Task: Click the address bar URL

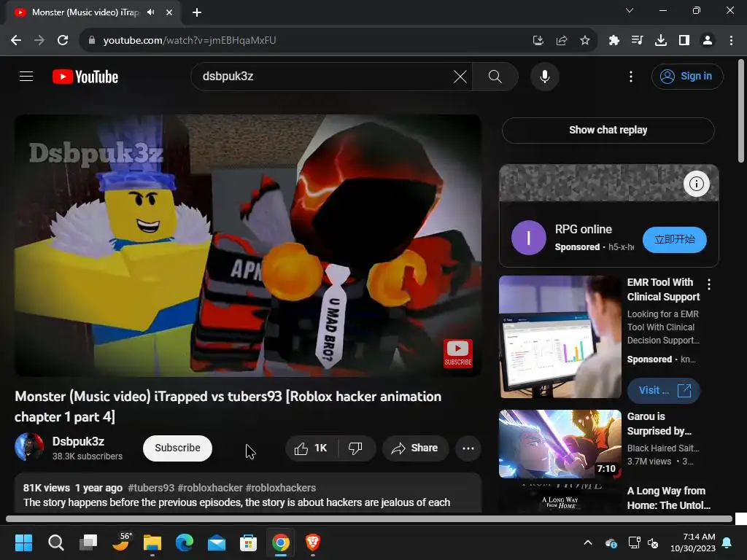Action: pos(190,41)
